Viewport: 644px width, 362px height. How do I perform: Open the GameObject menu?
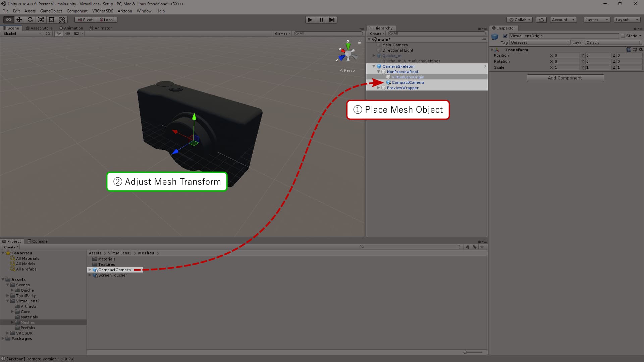[x=51, y=11]
